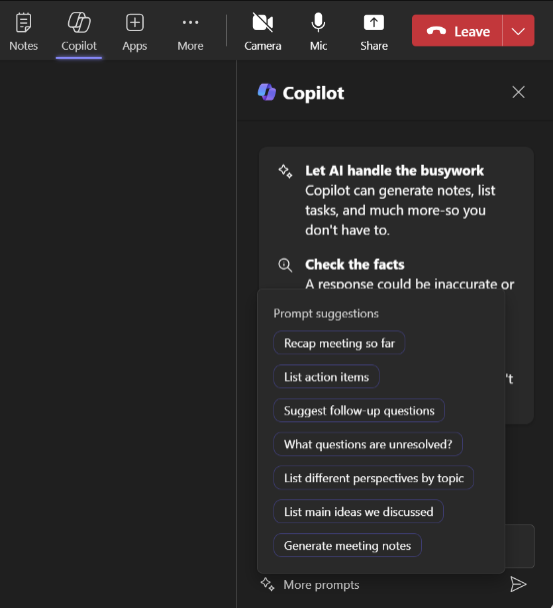The height and width of the screenshot is (611, 556).
Task: Open More options (three dots)
Action: 191,32
